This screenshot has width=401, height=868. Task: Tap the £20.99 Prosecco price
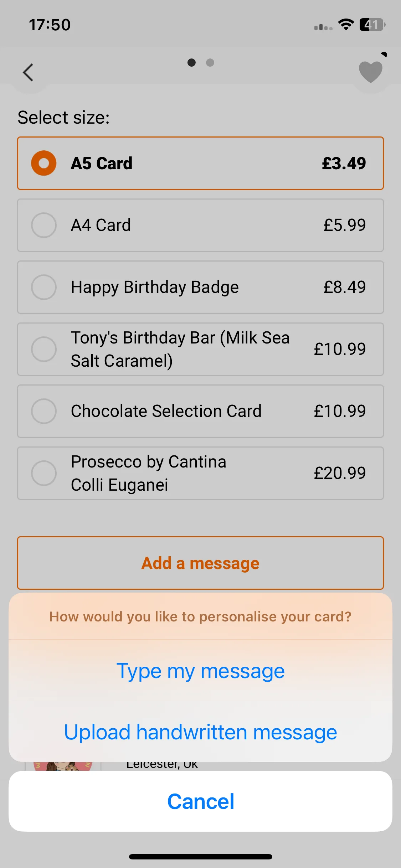(x=340, y=473)
